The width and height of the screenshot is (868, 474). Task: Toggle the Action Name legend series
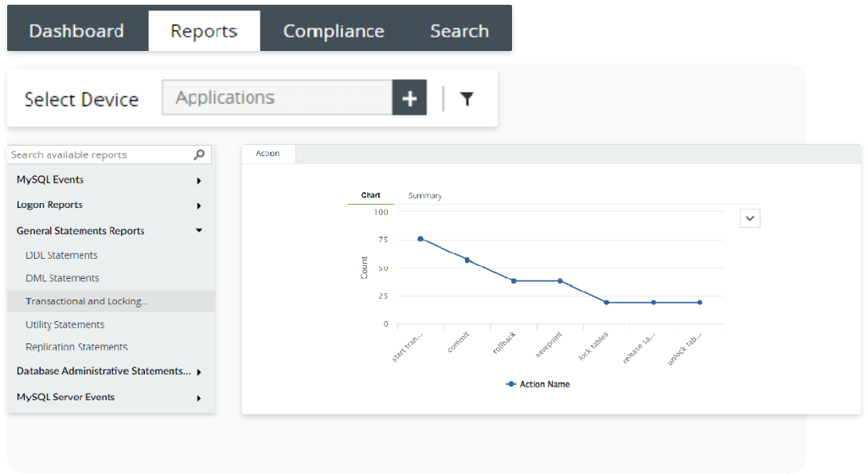(538, 384)
